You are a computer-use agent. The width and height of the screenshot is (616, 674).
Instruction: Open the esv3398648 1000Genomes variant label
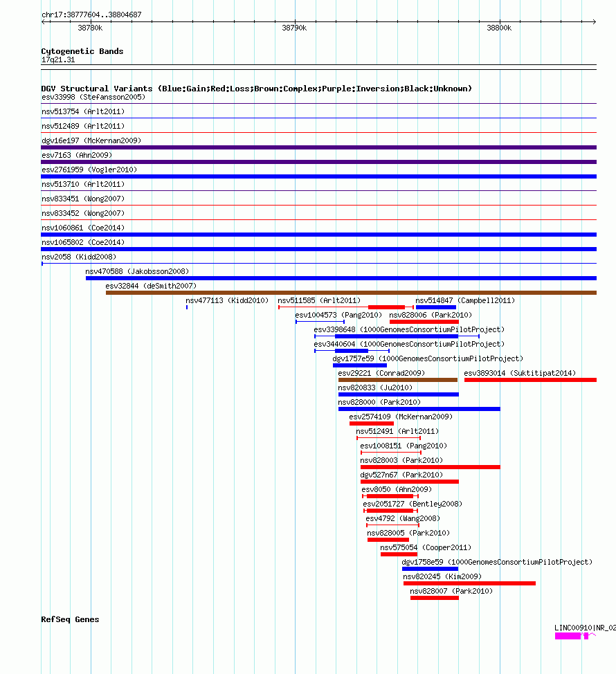(409, 329)
